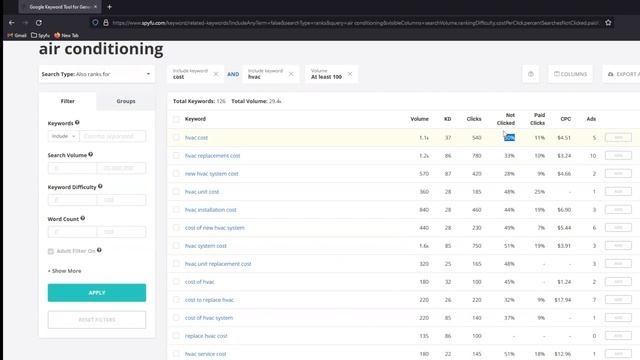Click the help icon left of Columns
Screen dimensions: 640x360
click(531, 74)
